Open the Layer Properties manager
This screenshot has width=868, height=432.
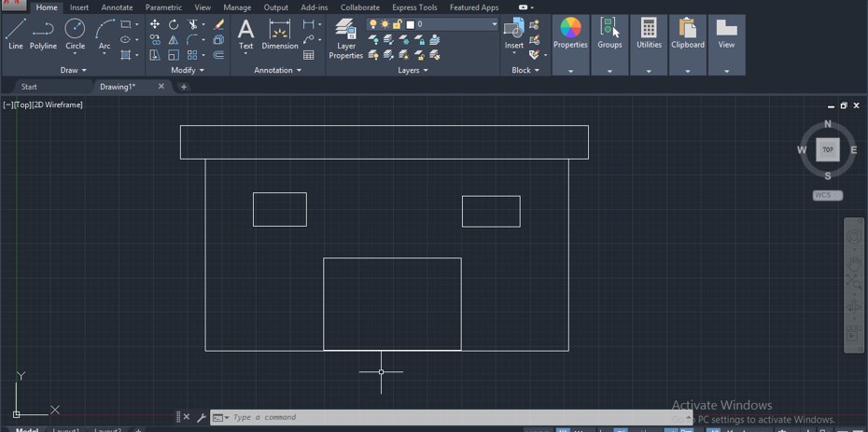[x=346, y=38]
